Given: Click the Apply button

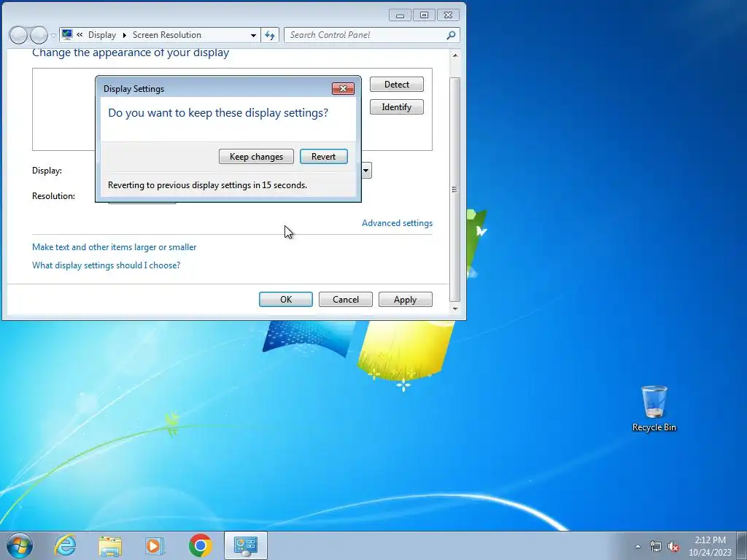Looking at the screenshot, I should coord(406,300).
